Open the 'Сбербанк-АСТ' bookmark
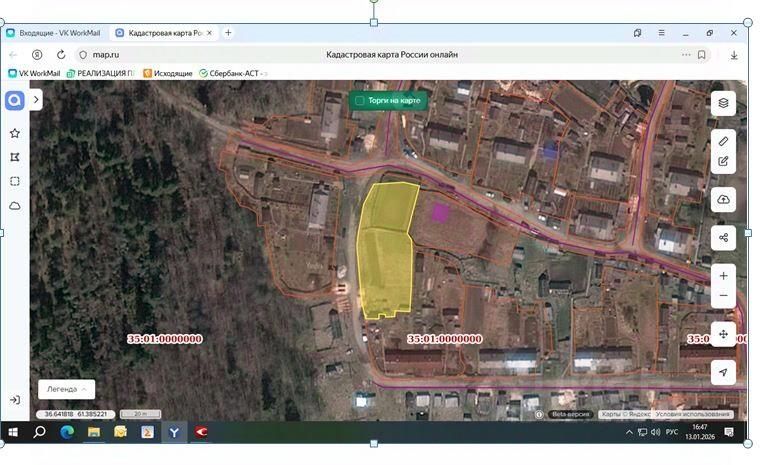The image size is (763, 465). coord(233,73)
